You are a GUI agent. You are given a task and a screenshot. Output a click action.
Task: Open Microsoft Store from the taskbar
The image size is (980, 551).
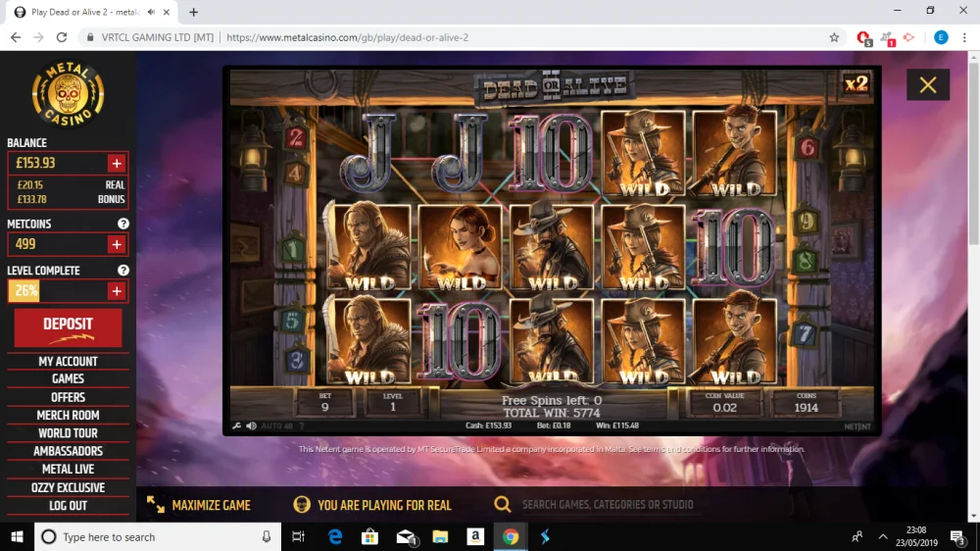tap(370, 536)
